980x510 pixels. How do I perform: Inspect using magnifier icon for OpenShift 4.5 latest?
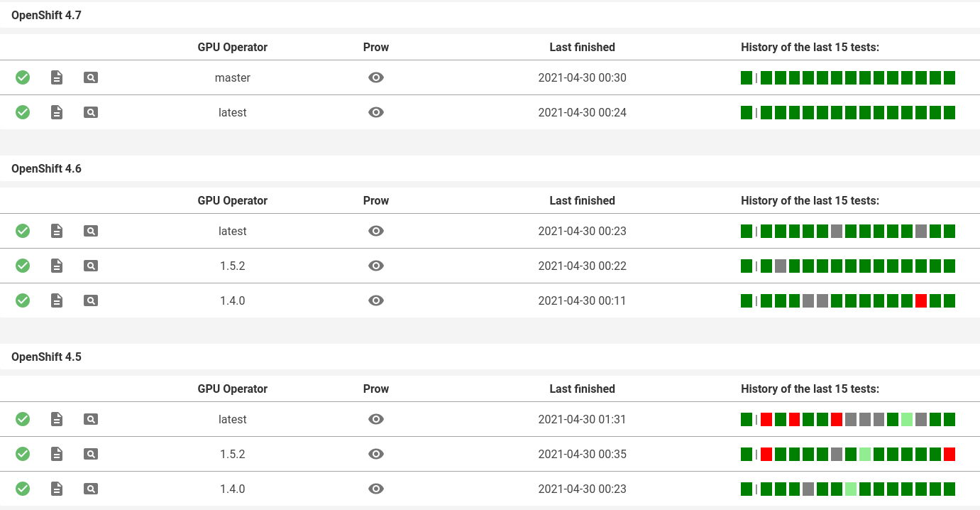90,419
